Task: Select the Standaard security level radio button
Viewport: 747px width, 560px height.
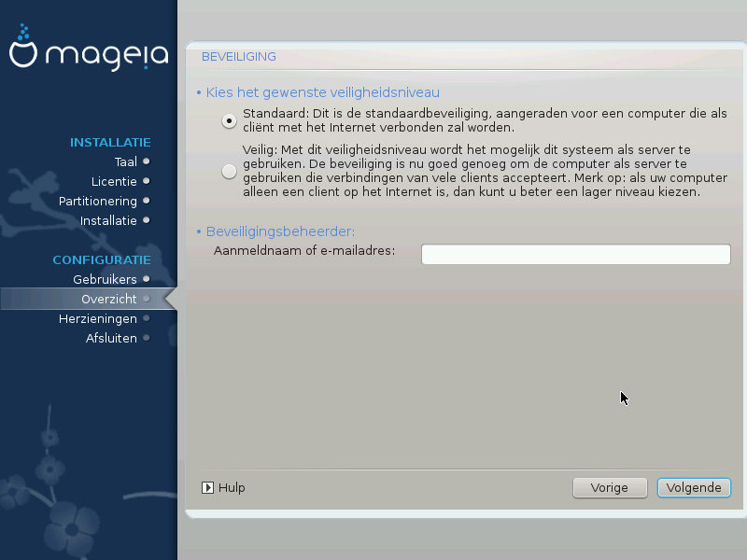Action: (x=229, y=120)
